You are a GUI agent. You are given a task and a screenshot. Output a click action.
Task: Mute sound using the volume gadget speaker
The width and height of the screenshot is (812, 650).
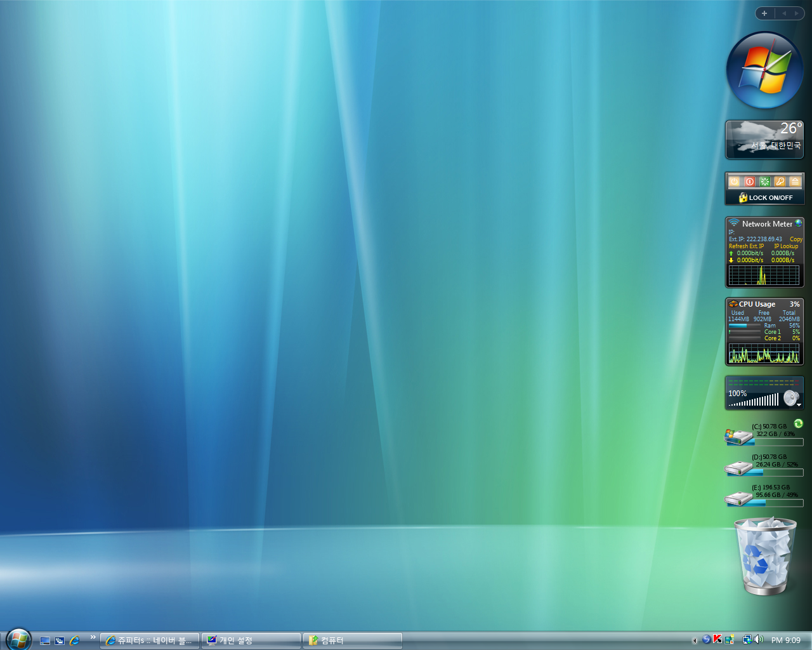(x=790, y=398)
